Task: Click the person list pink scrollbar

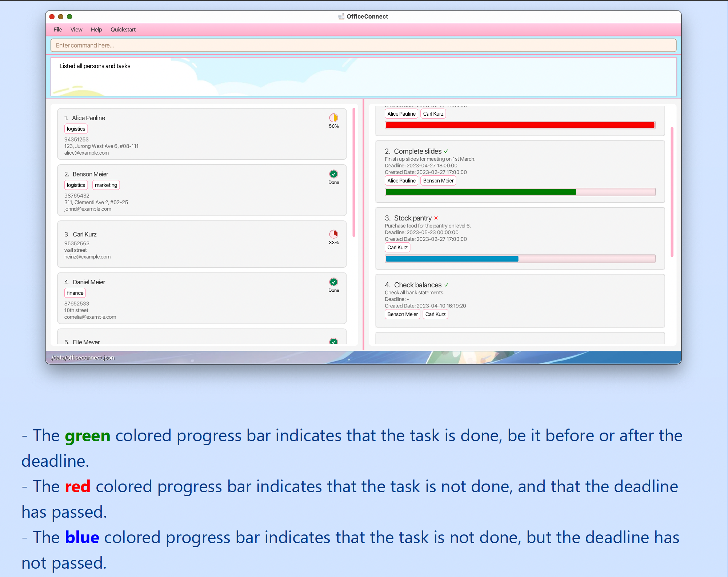Action: click(x=354, y=173)
